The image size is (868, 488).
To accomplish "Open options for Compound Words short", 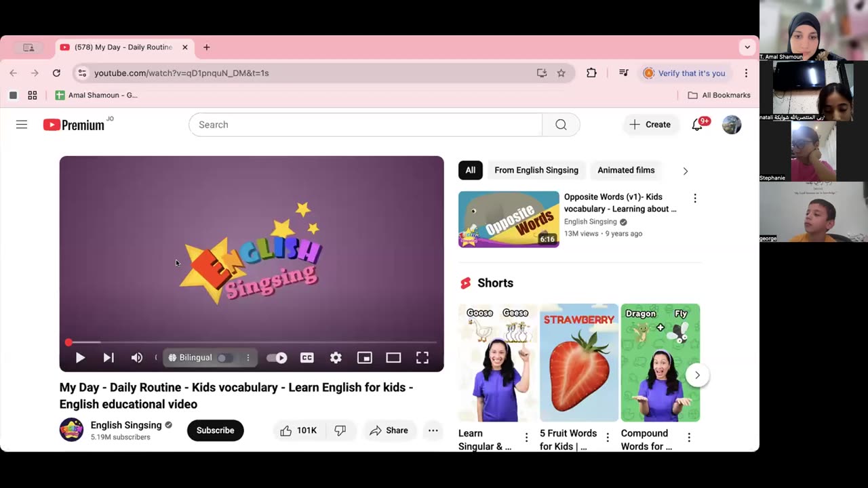I will 689,437.
